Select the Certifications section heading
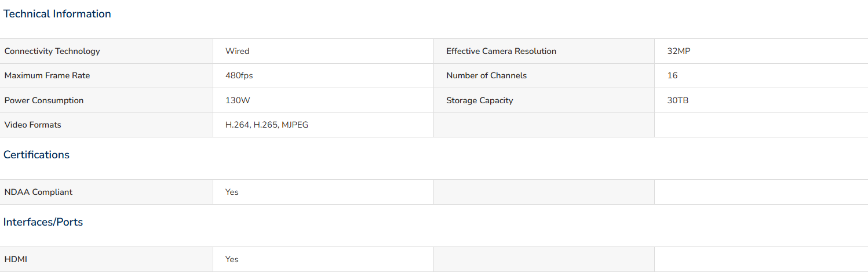The width and height of the screenshot is (868, 272). click(37, 155)
